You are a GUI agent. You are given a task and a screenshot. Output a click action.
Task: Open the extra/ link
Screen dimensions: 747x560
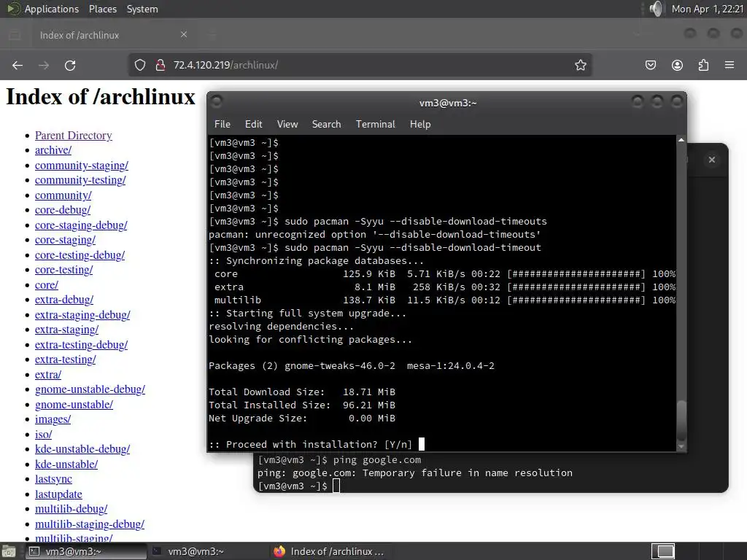click(48, 376)
